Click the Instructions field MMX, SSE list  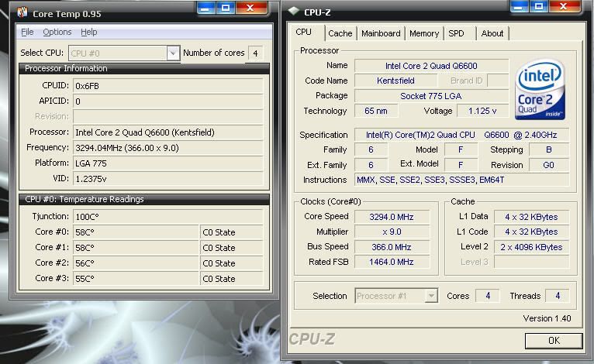click(x=461, y=180)
